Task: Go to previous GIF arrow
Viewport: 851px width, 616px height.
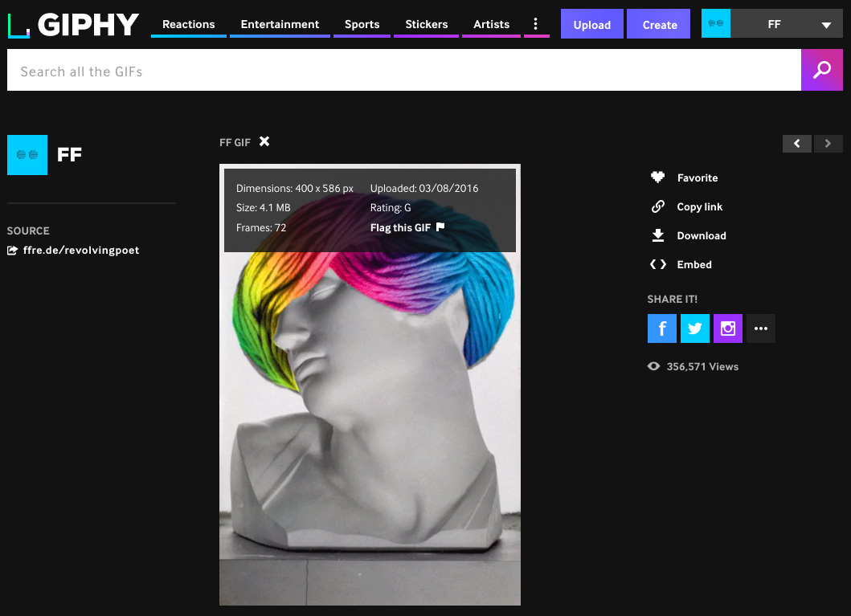Action: click(x=796, y=143)
